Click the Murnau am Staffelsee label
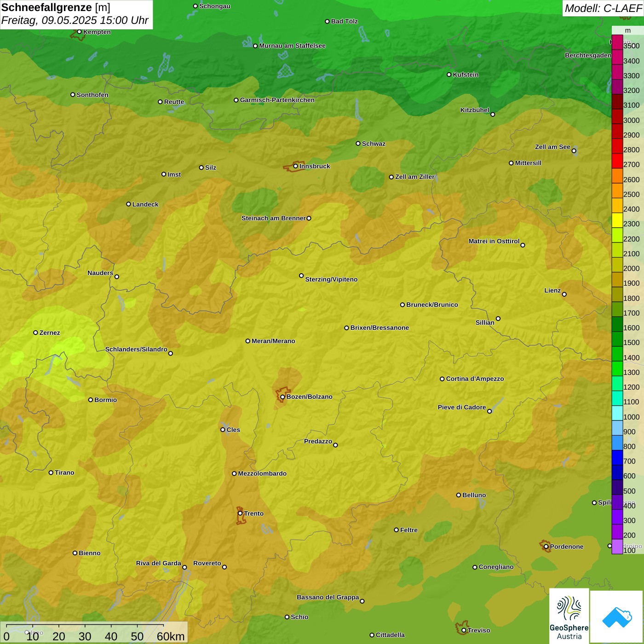Screen dimensions: 644x644 click(x=292, y=46)
